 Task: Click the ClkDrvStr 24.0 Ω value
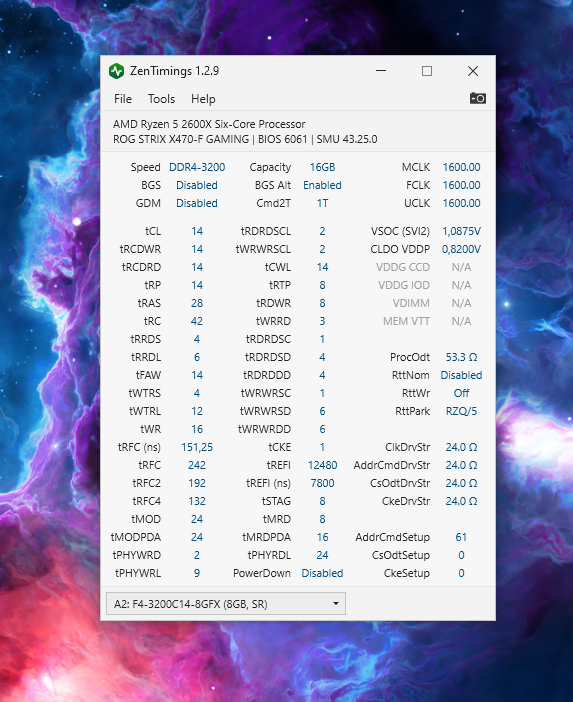click(462, 447)
